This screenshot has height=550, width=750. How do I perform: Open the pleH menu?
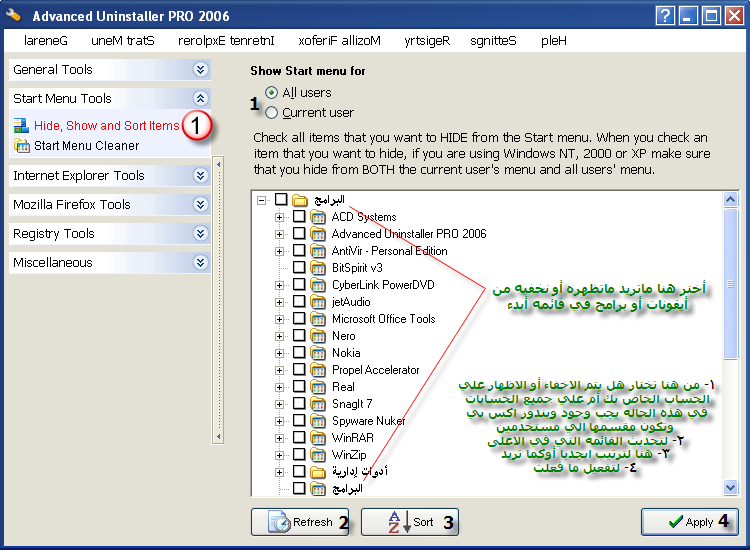pos(553,41)
